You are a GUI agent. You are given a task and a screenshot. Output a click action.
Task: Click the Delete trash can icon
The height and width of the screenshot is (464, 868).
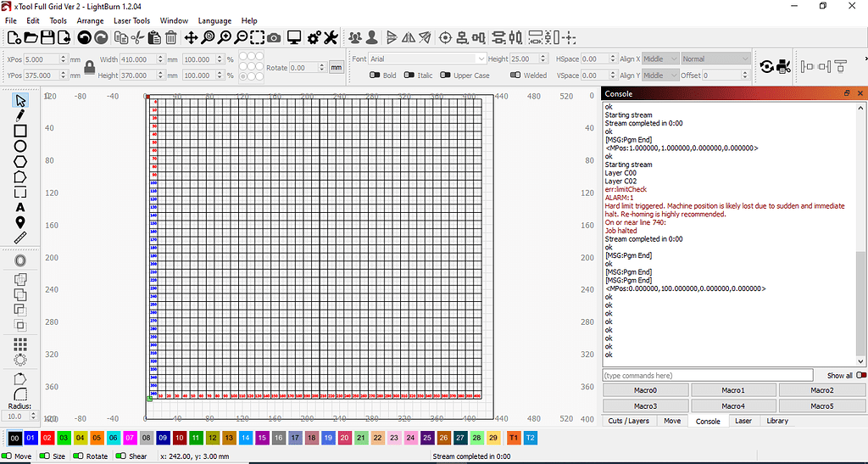tap(171, 37)
